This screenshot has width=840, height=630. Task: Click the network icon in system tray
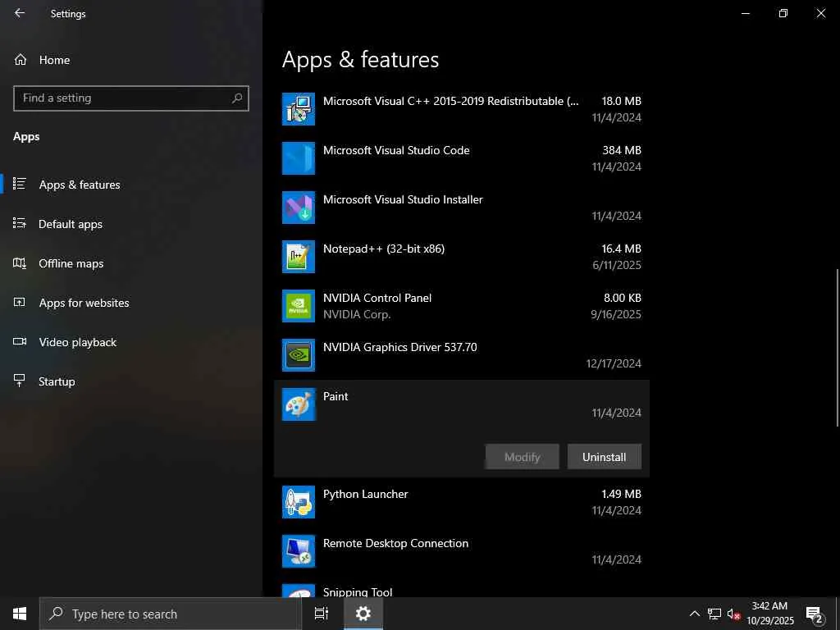(x=714, y=614)
